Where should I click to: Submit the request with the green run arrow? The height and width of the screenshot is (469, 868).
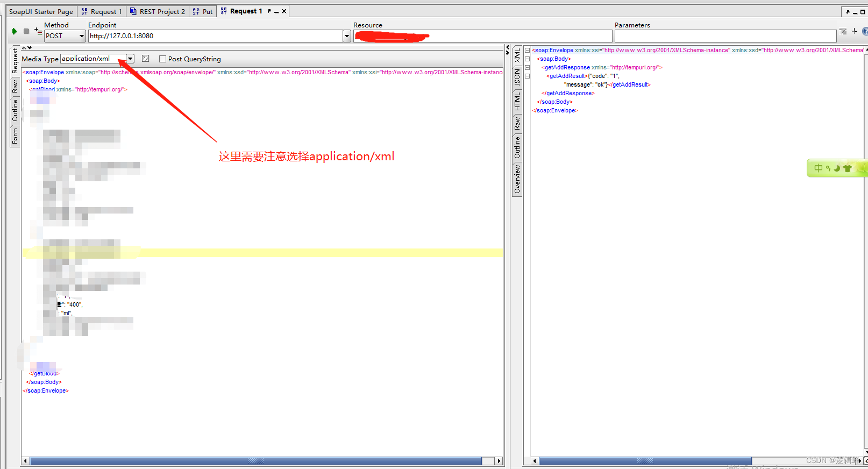pyautogui.click(x=15, y=31)
